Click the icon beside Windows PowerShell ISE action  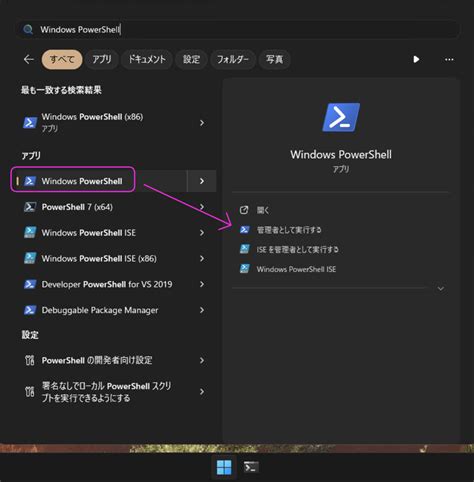(244, 269)
